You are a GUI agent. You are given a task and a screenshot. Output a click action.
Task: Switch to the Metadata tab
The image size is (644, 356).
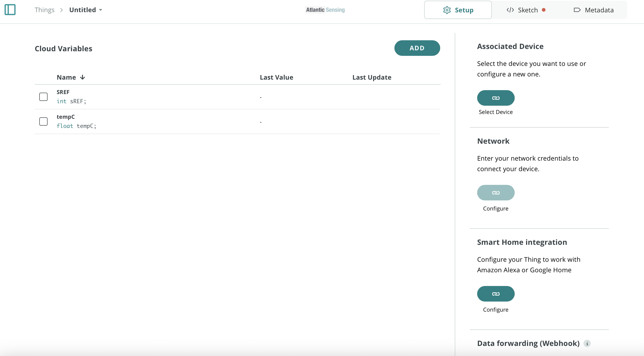pos(593,10)
